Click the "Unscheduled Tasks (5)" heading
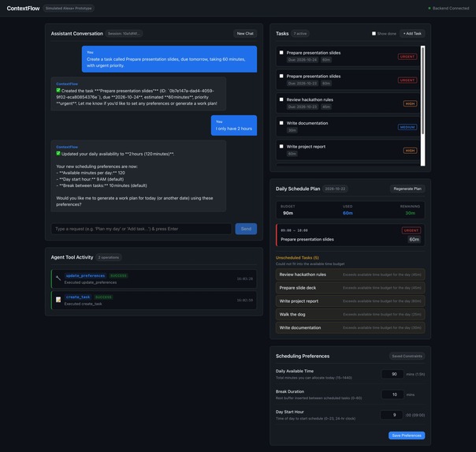The width and height of the screenshot is (476, 452). (x=297, y=258)
